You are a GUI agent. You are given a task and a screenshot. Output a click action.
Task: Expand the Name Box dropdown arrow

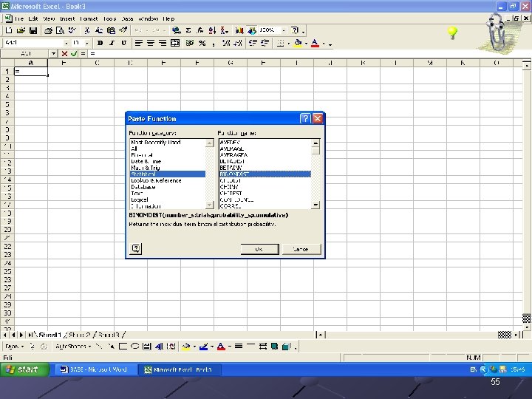(x=53, y=54)
